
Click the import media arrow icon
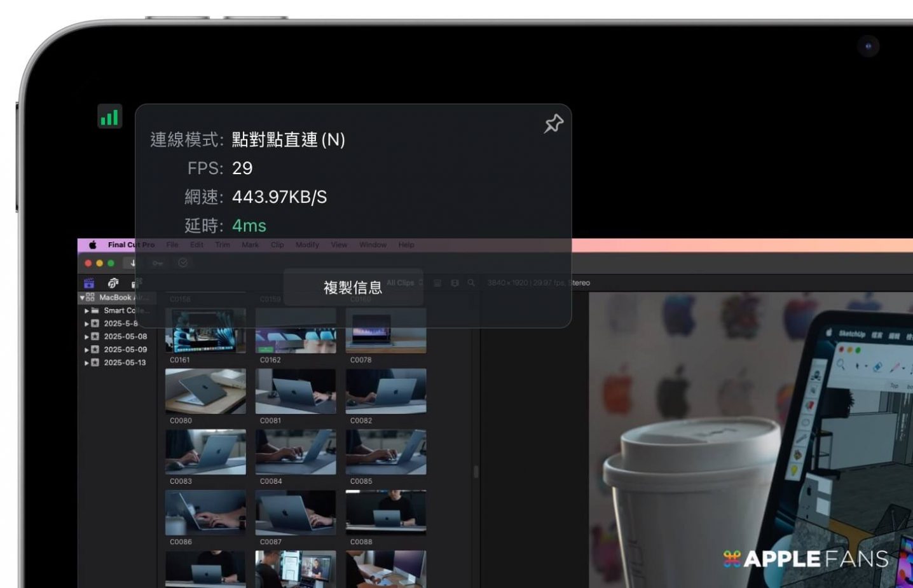tap(133, 263)
